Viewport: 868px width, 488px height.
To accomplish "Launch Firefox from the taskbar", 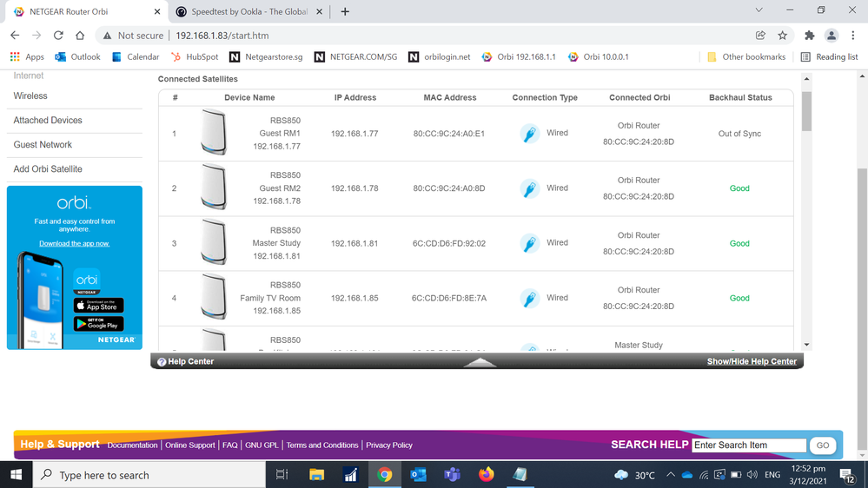I will coord(486,475).
